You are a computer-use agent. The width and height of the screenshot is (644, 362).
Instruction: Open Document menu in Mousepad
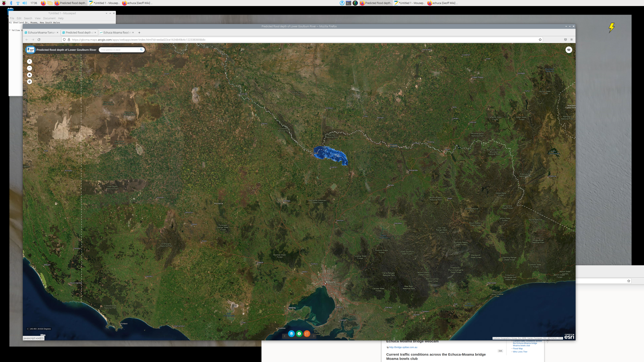point(49,18)
